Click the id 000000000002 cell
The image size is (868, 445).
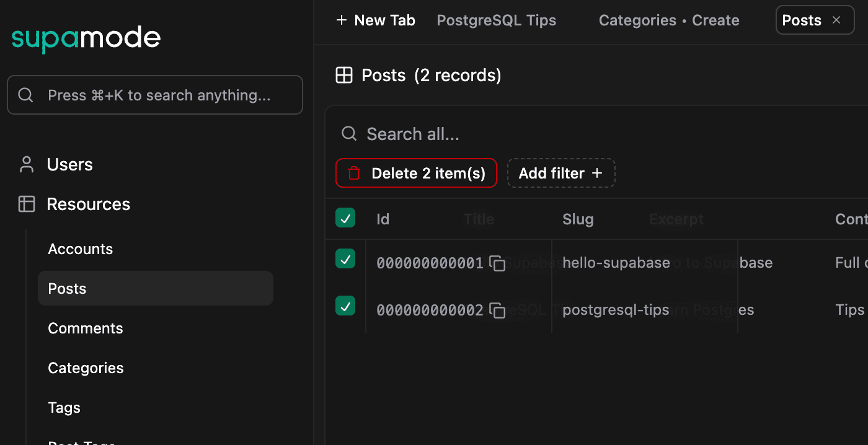(x=430, y=311)
